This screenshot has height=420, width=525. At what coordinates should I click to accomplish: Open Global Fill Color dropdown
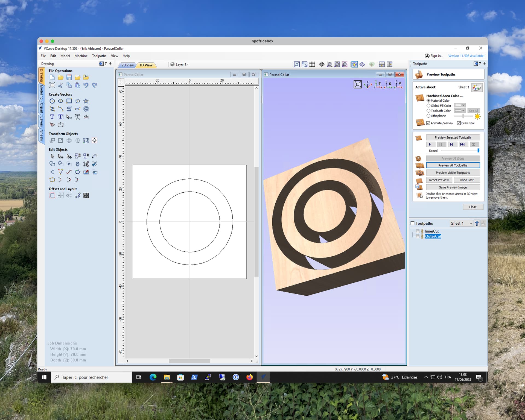(x=460, y=105)
